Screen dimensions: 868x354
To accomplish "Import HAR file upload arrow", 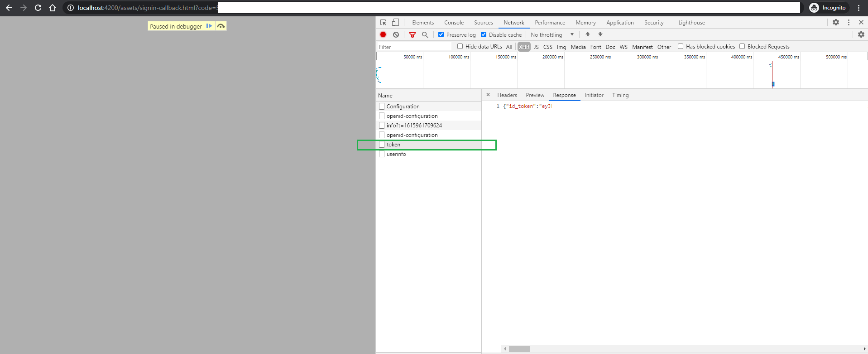I will (588, 34).
